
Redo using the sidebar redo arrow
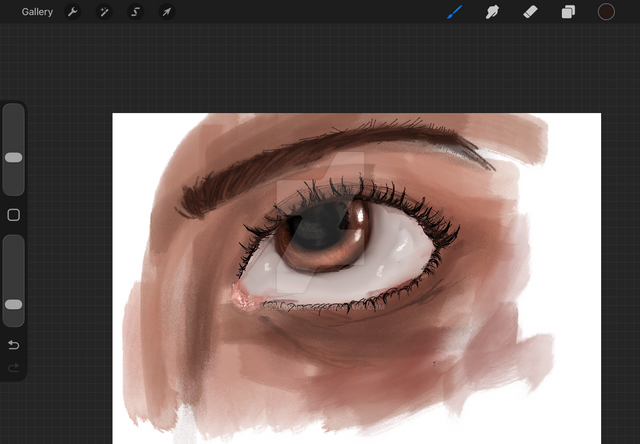click(14, 368)
